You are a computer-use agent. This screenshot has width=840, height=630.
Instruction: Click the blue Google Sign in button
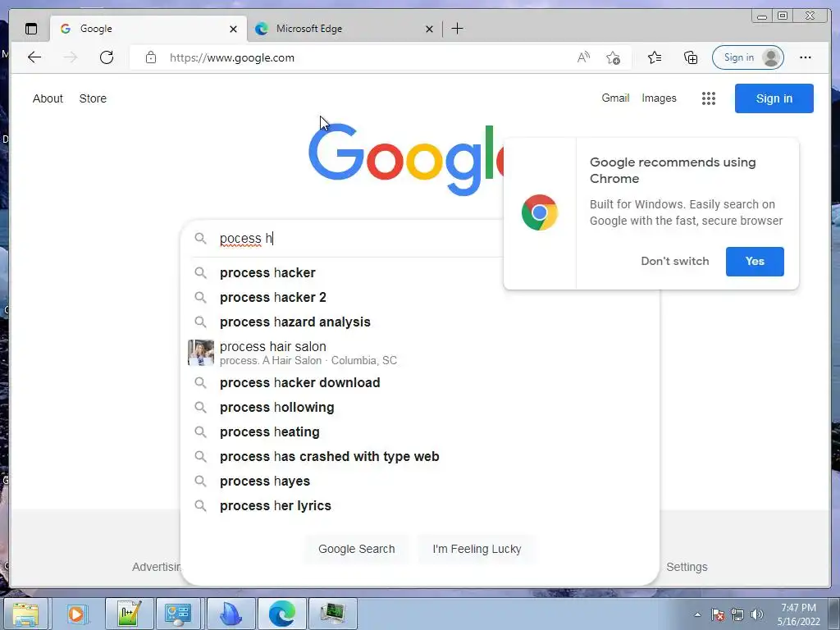pos(774,98)
